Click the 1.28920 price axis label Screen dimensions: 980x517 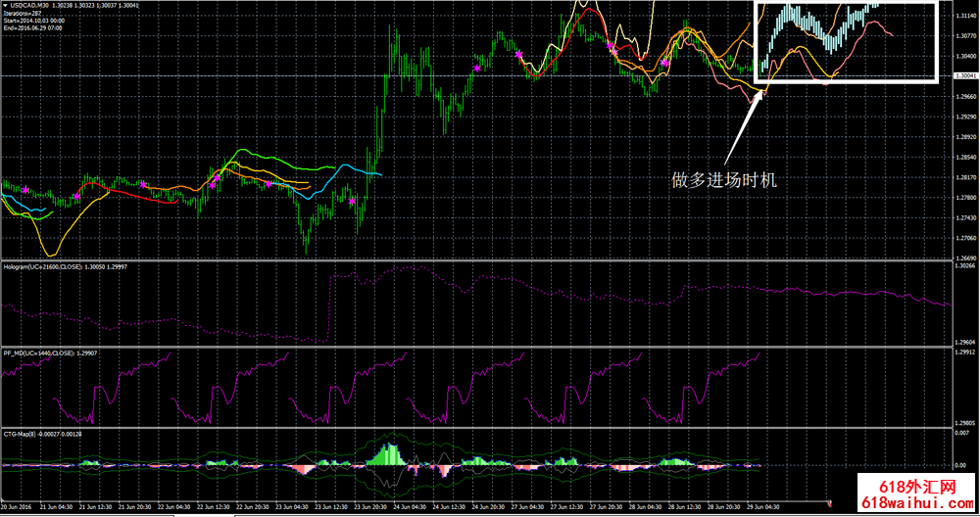pos(965,137)
